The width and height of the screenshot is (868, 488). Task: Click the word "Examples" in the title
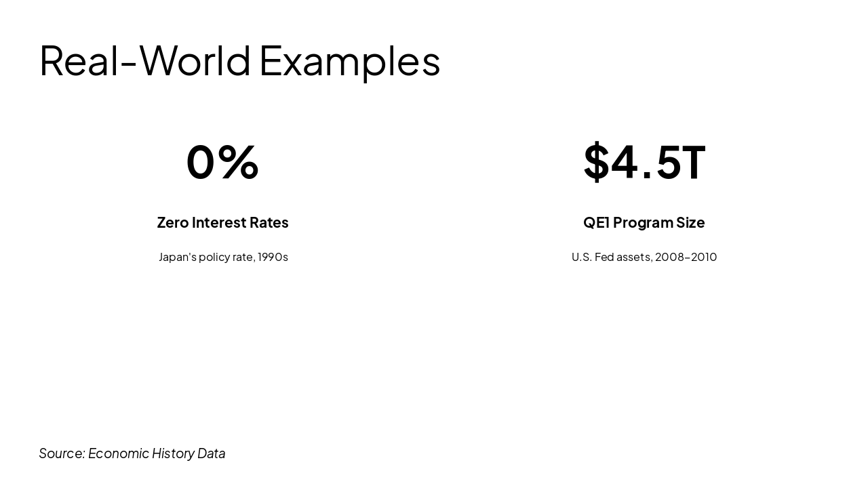(x=349, y=60)
